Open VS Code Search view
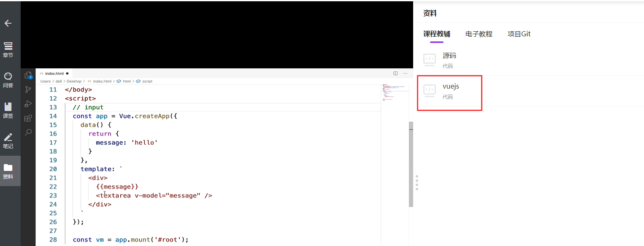The image size is (644, 246). 28,132
